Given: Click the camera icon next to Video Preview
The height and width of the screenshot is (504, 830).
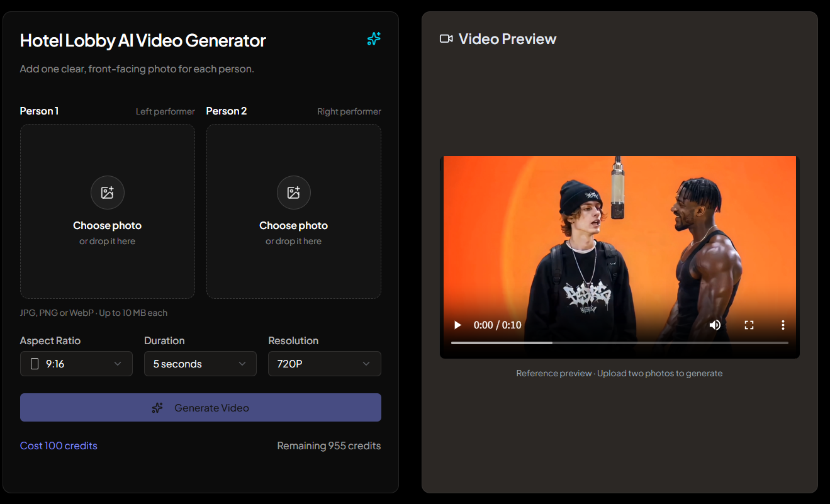Looking at the screenshot, I should 446,39.
